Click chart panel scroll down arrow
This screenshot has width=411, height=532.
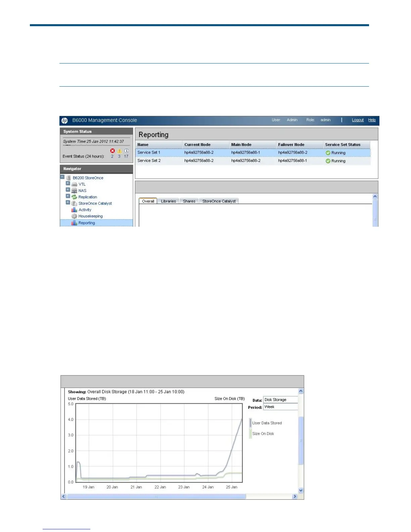tap(301, 490)
